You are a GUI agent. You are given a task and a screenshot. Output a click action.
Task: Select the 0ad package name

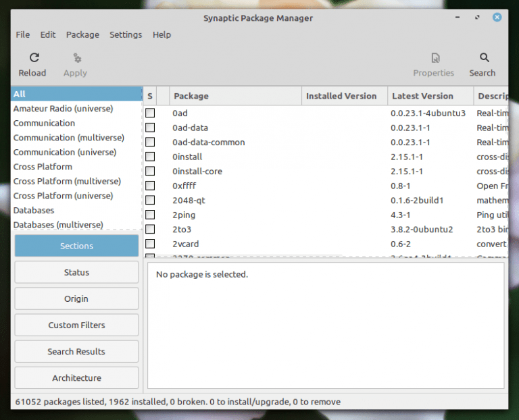coord(180,113)
